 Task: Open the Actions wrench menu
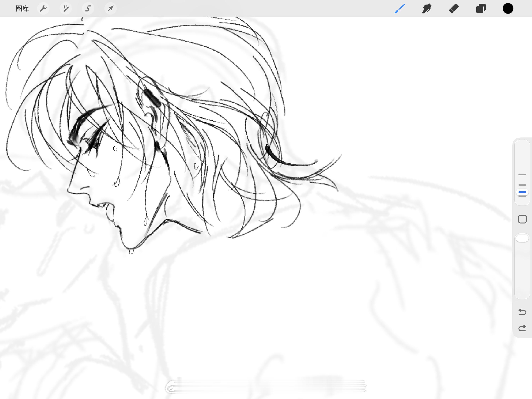coord(43,9)
